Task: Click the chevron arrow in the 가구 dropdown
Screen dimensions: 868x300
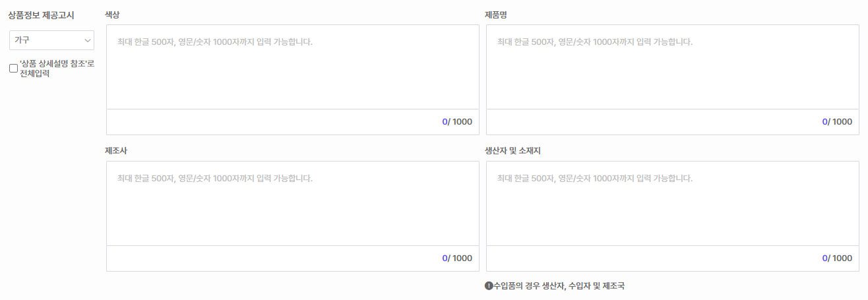Action: (x=88, y=40)
